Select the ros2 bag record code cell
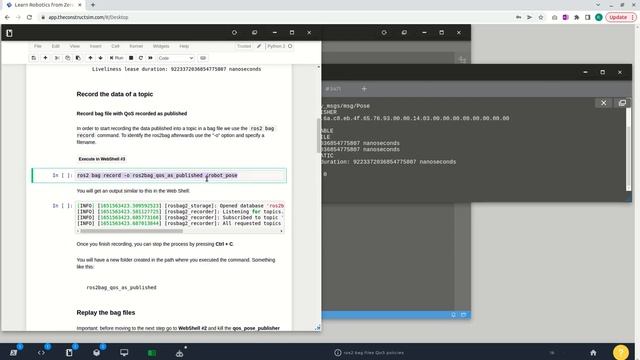The width and height of the screenshot is (640, 360). [x=181, y=176]
